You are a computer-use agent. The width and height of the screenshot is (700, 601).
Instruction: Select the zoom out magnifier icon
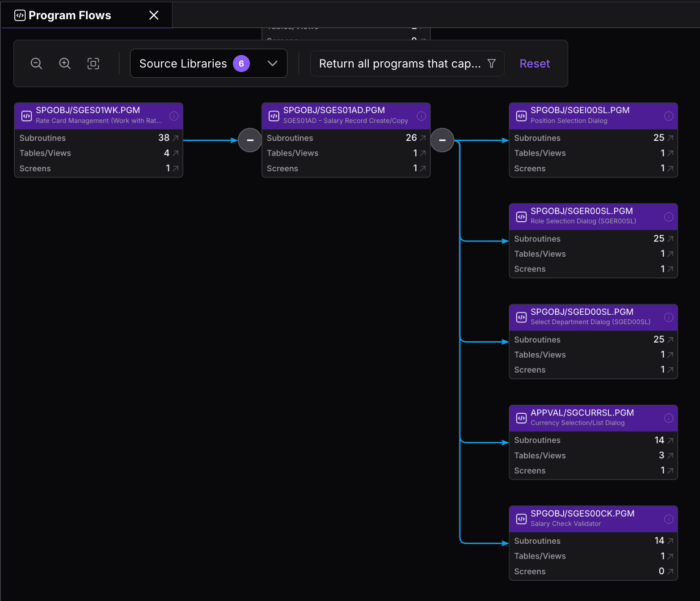click(x=36, y=63)
